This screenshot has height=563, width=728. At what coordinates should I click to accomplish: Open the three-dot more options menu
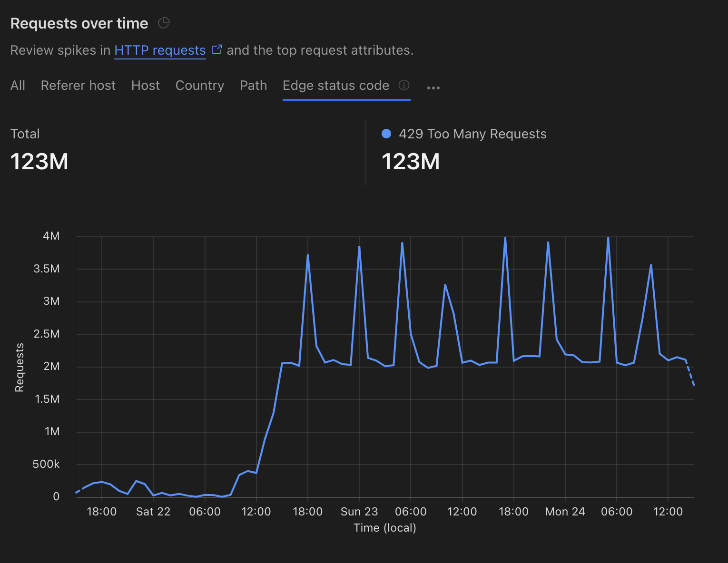click(x=433, y=87)
